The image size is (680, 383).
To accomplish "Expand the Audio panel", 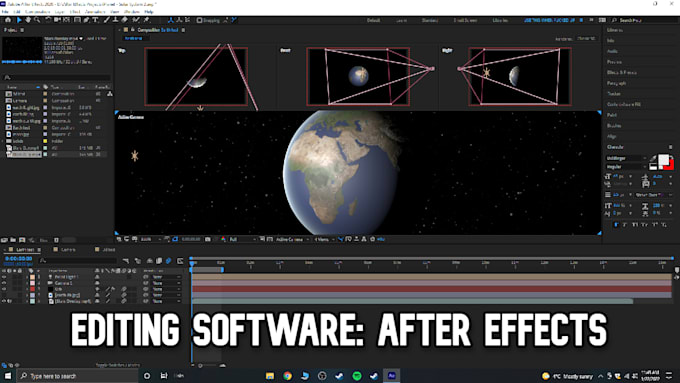I will [x=612, y=51].
